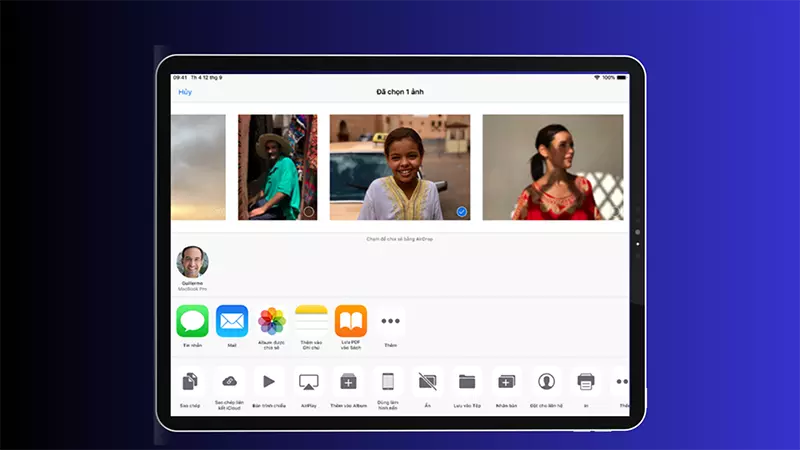Open thumbnail of smiling girl
This screenshot has height=450, width=800.
(400, 167)
